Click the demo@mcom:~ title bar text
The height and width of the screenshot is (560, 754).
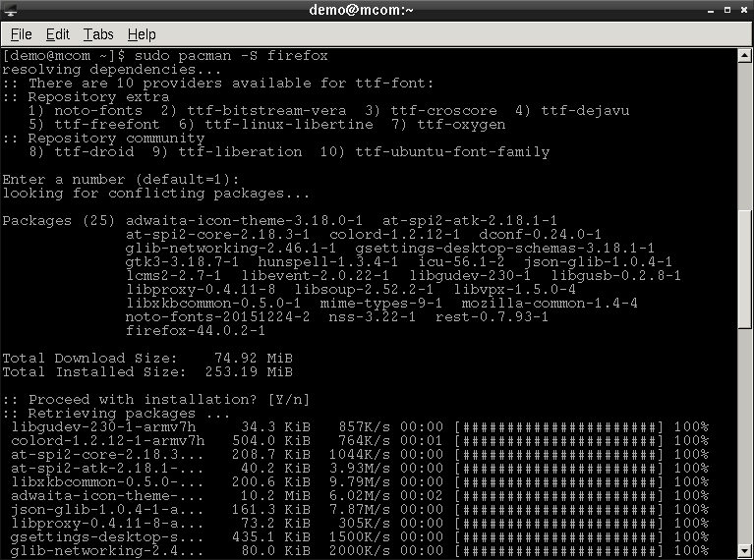pos(376,11)
